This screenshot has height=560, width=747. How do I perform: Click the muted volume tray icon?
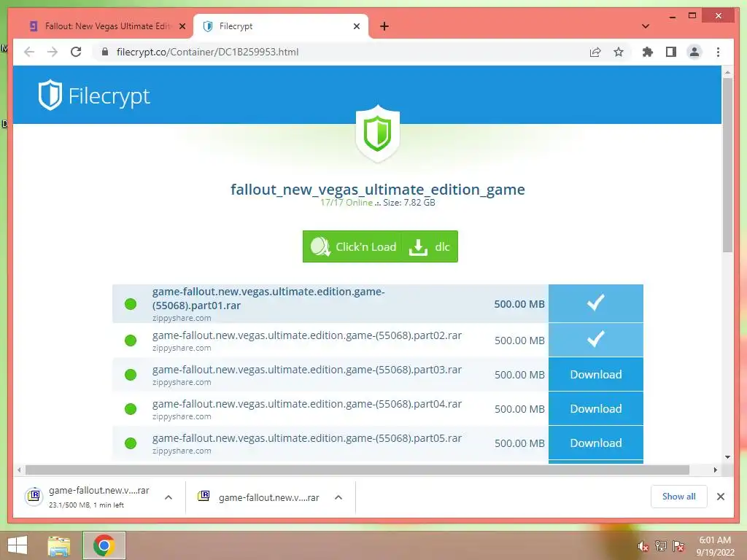click(643, 546)
